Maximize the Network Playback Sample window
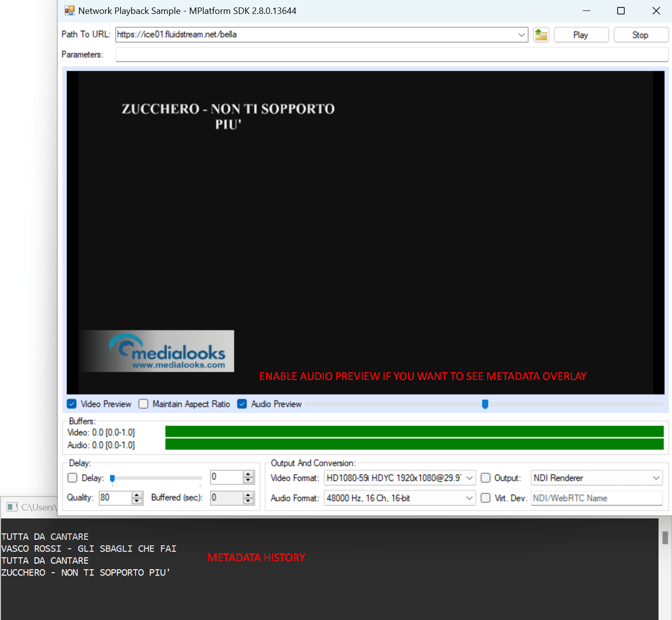Image resolution: width=672 pixels, height=620 pixels. click(621, 11)
